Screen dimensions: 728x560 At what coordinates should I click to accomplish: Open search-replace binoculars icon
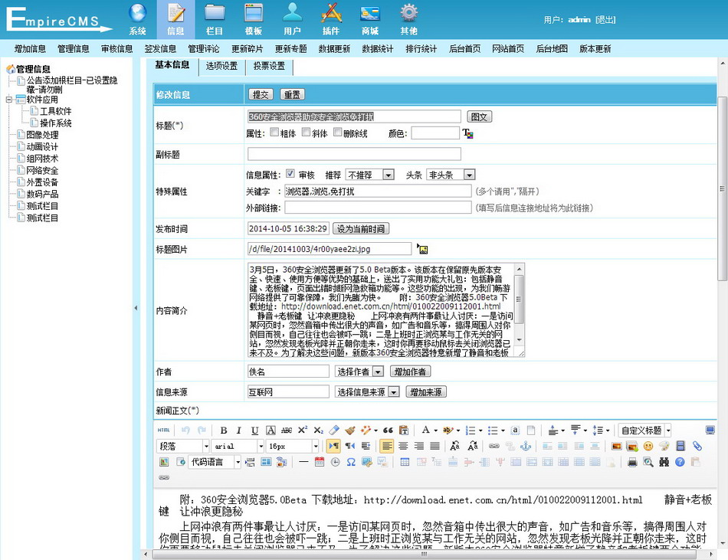point(664,462)
